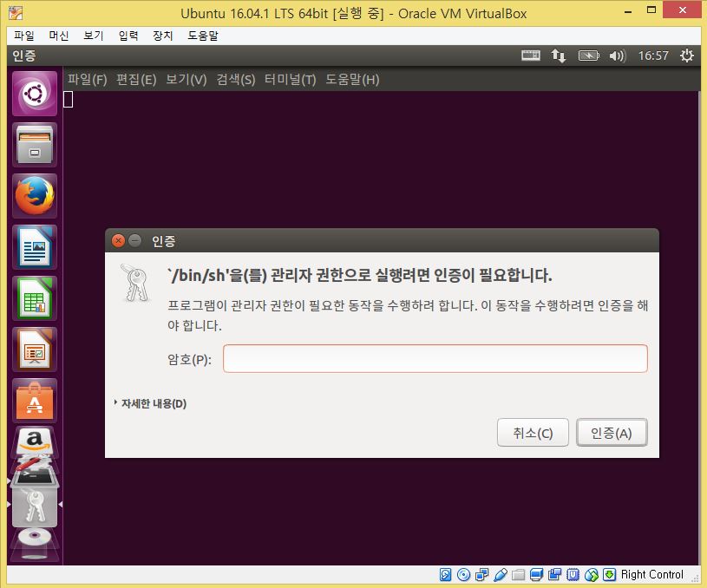The width and height of the screenshot is (707, 588).
Task: Open the 터미널(T) terminal menu
Action: click(290, 80)
